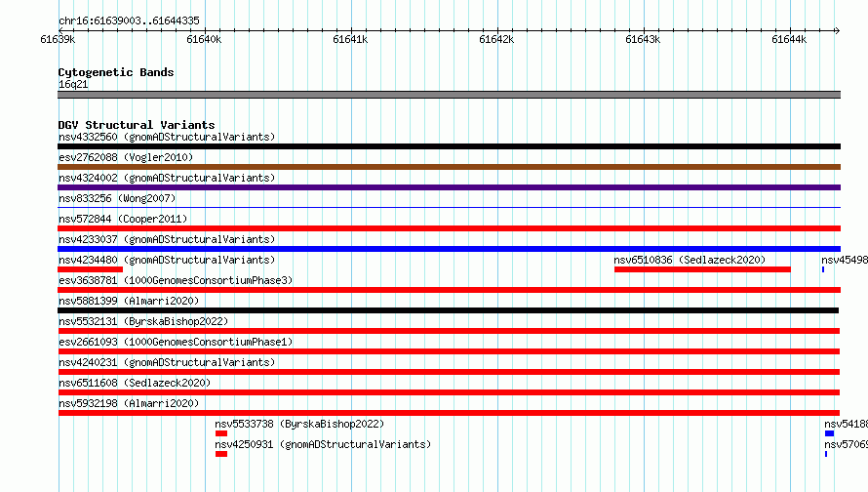This screenshot has width=868, height=492.
Task: Click the ruler's right arrowhead
Action: 837,30
